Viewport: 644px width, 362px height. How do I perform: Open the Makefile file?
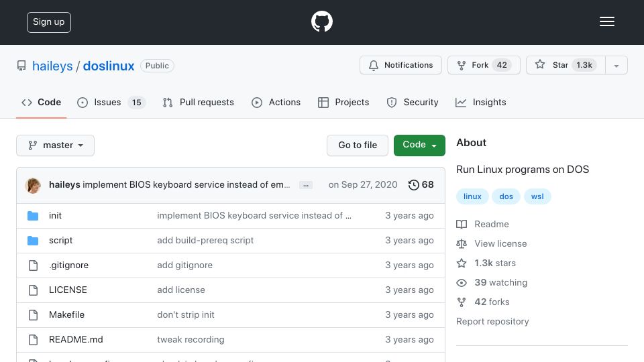click(x=66, y=315)
